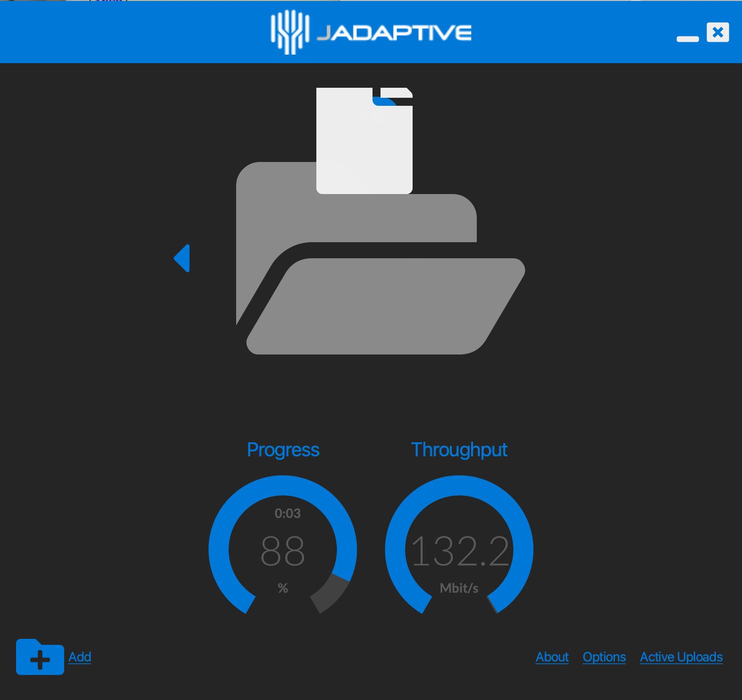Click the Throughput heading text
742x700 pixels.
[x=459, y=450]
